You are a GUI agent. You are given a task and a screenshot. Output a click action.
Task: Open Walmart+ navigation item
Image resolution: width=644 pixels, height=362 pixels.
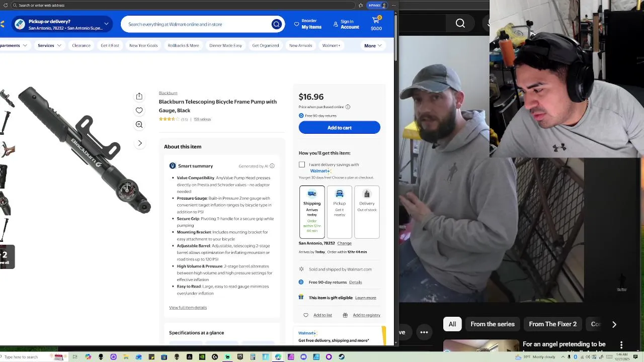pyautogui.click(x=331, y=45)
